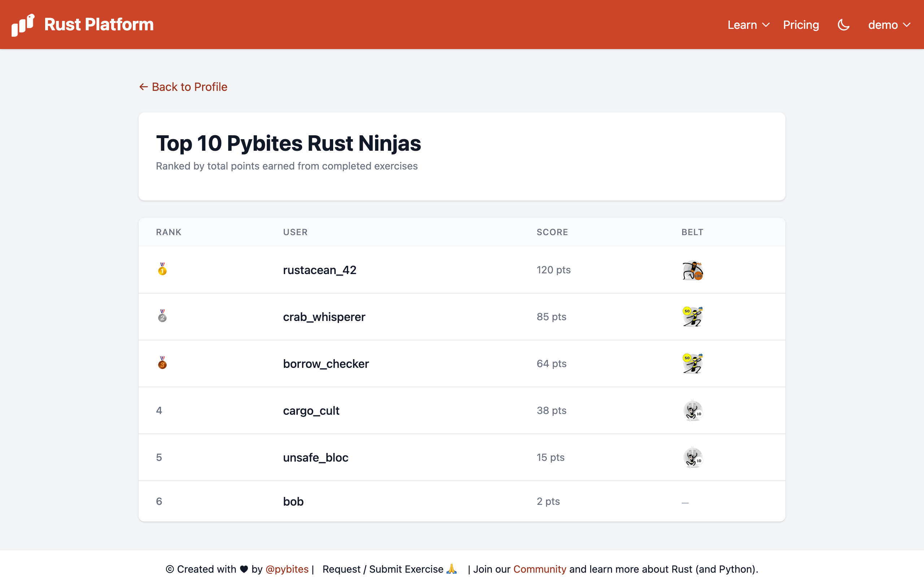Click cargo_cult's 10 belt ninja badge
This screenshot has width=924, height=577.
[692, 411]
